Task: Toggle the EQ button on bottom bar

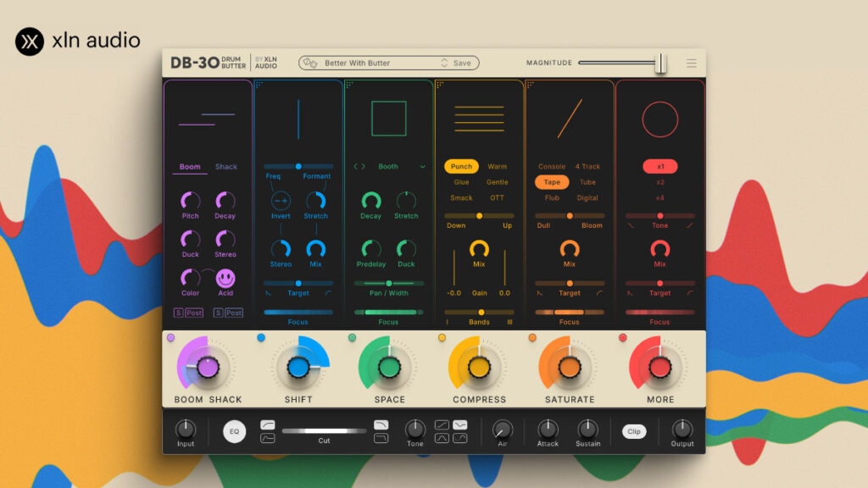Action: tap(235, 431)
